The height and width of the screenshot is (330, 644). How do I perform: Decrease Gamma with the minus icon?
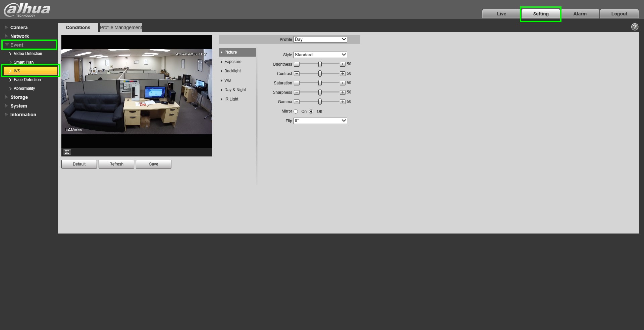[x=297, y=102]
